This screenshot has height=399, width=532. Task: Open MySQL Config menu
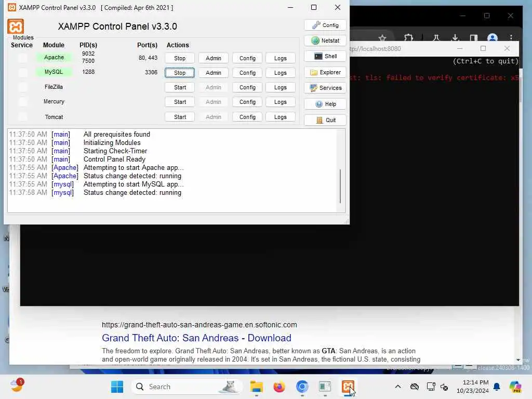tap(247, 73)
